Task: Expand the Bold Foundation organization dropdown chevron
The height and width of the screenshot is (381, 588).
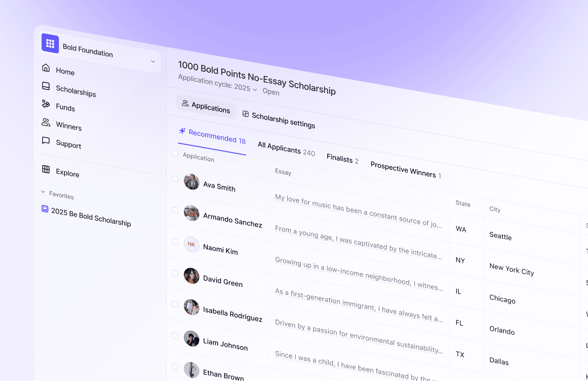Action: [153, 61]
